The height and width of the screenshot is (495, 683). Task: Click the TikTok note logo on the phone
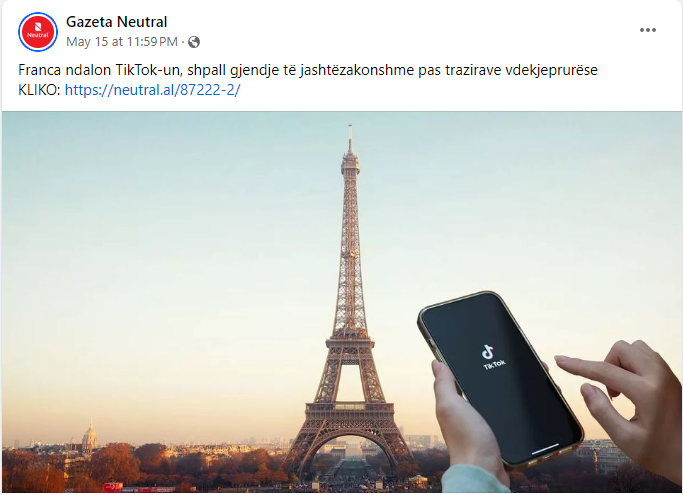pos(488,351)
